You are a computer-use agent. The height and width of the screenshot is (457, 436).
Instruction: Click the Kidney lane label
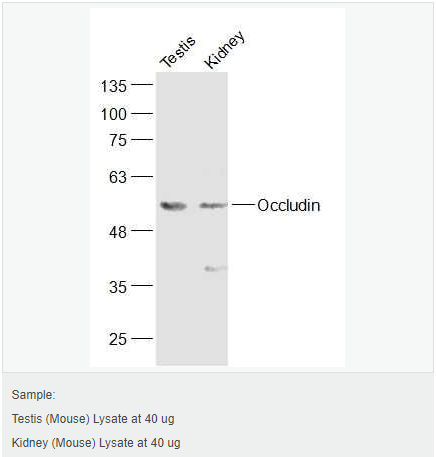click(225, 50)
